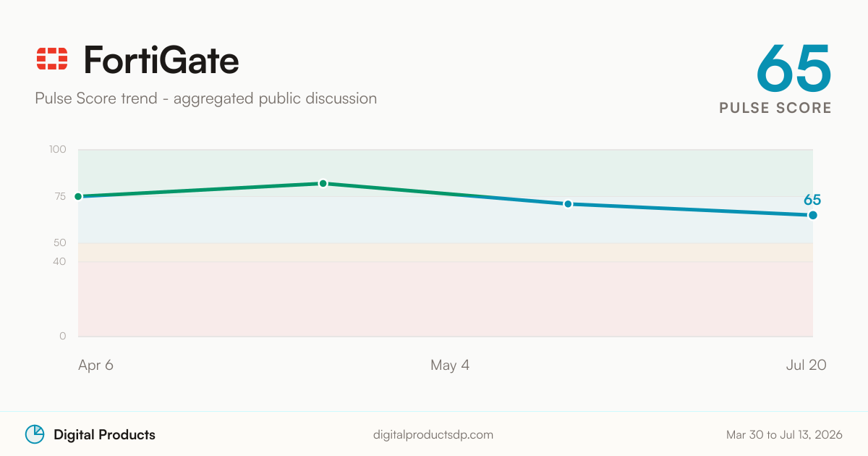Image resolution: width=868 pixels, height=456 pixels.
Task: Click the final data point labeled 65
Action: (813, 215)
